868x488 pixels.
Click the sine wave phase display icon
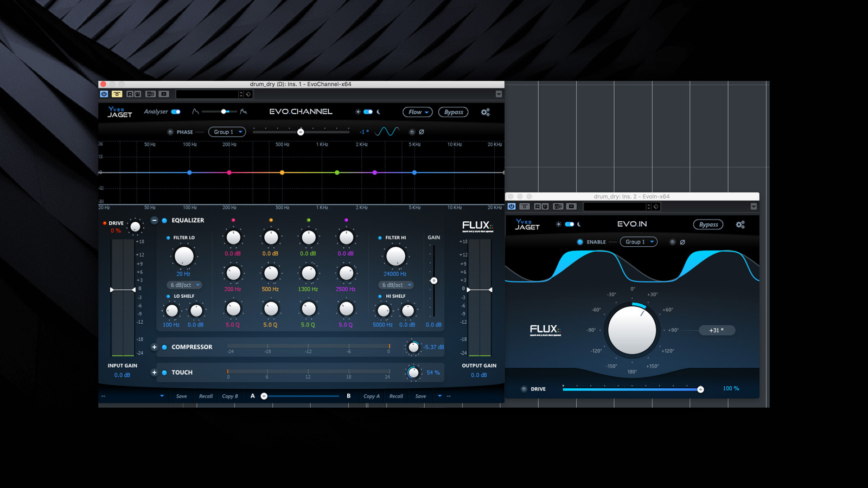coord(388,132)
